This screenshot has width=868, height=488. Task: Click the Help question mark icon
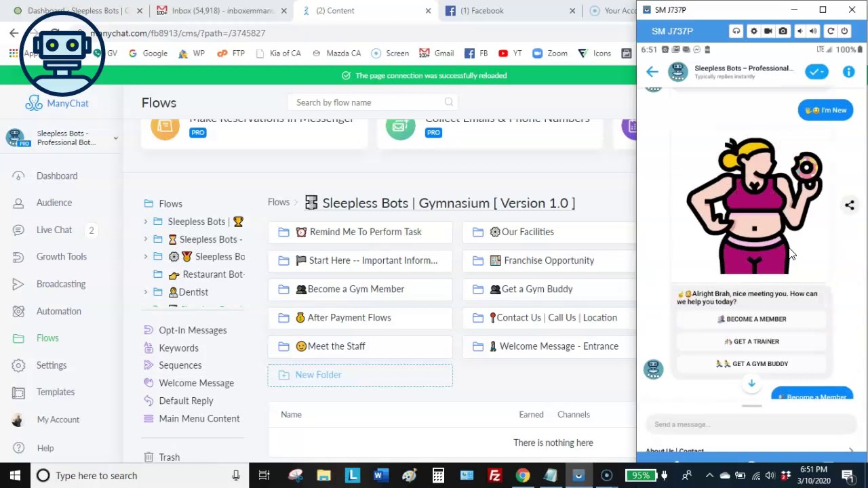point(19,448)
